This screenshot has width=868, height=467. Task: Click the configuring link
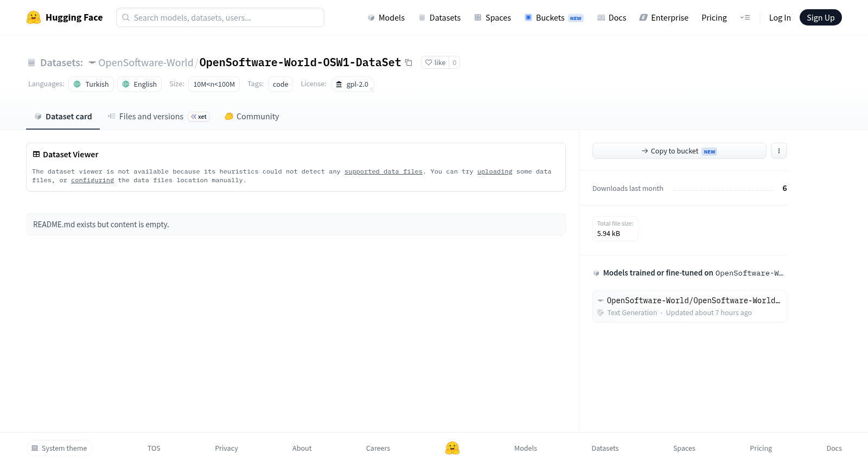[92, 180]
